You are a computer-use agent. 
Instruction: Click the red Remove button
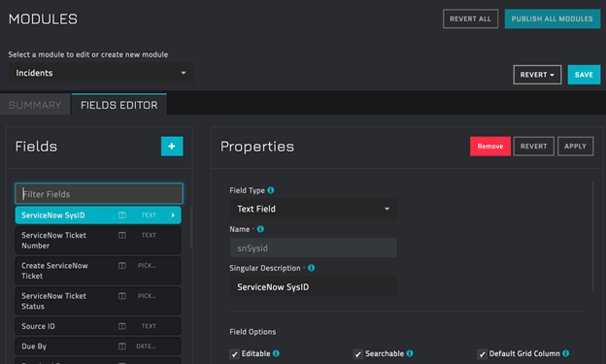coord(490,147)
